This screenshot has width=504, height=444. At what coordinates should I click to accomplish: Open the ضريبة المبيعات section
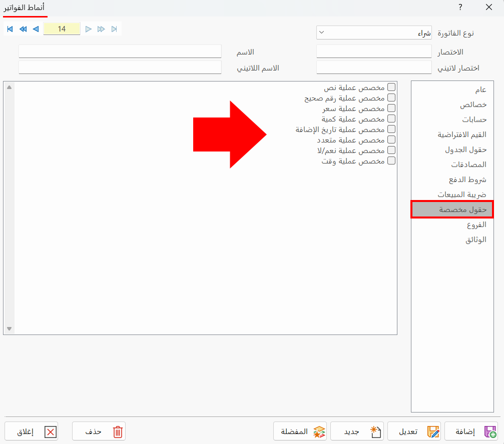pyautogui.click(x=452, y=194)
